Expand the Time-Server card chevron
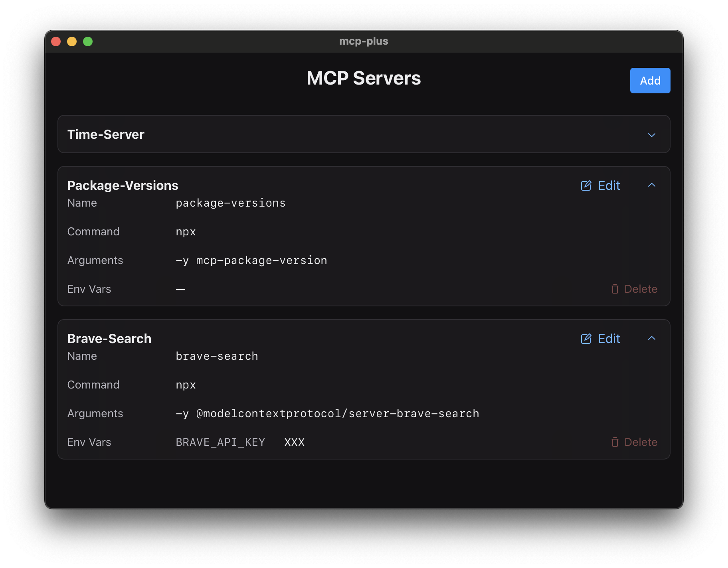Viewport: 728px width, 568px height. 651,135
